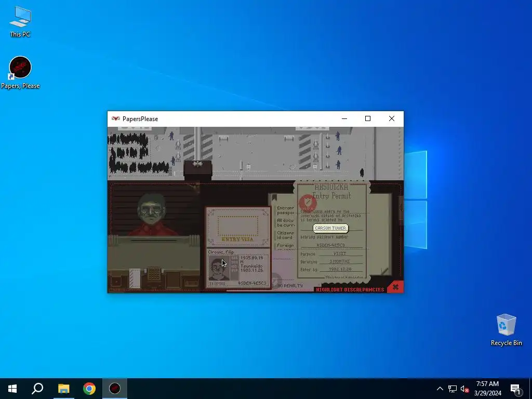Screen dimensions: 532x399
Task: Open the taskbar clock showing 7:57 AM
Action: 487,389
